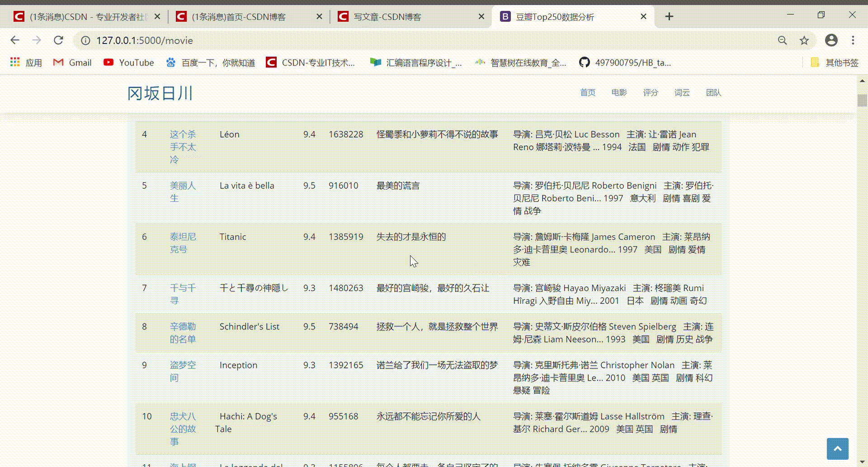Select the quote 失去的才是永恒的

[x=411, y=237]
